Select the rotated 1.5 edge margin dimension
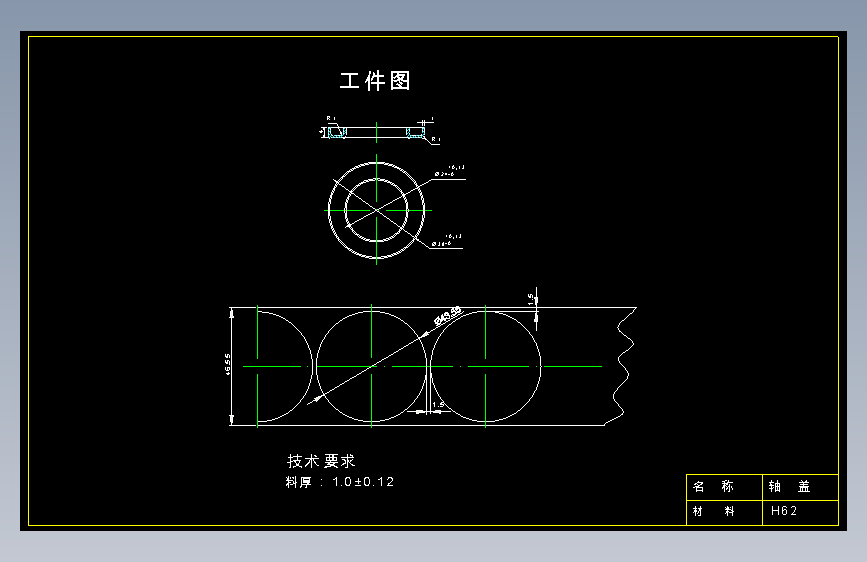Viewport: 867px width, 562px height. pyautogui.click(x=531, y=299)
